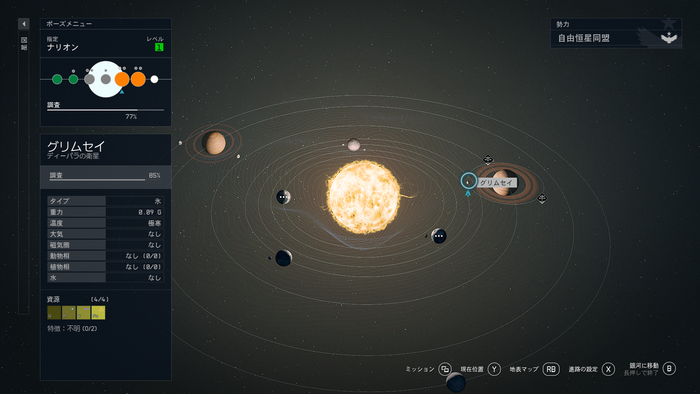Viewport: 700px width, 394px height.
Task: Select the small moon left of the upper-left gas giant
Action: (180, 143)
